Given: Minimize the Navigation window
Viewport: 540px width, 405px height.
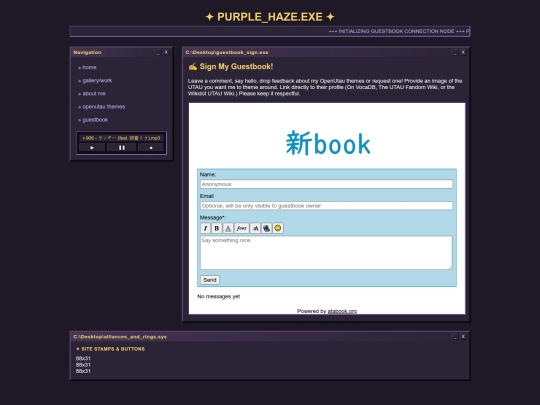Looking at the screenshot, I should tap(158, 52).
